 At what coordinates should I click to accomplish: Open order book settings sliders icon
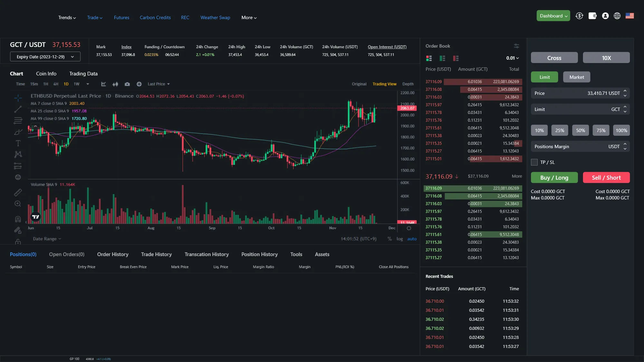516,46
